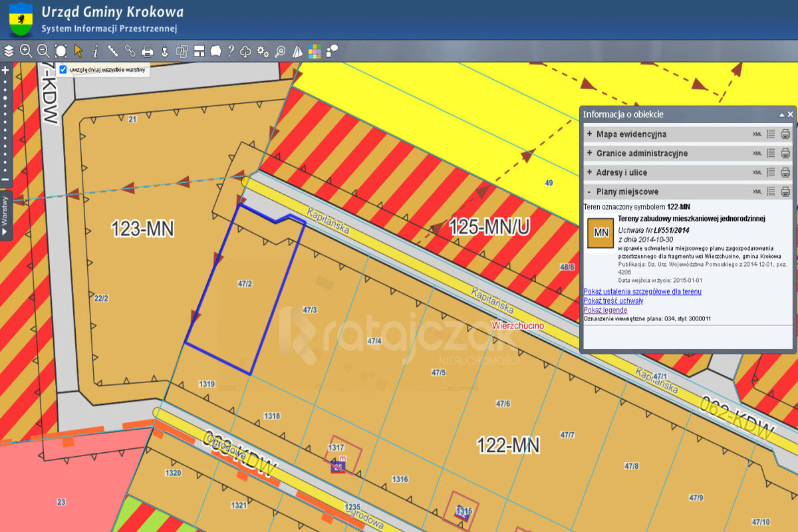Click the chain link icon in toolbar
The width and height of the screenshot is (798, 532).
click(x=130, y=51)
